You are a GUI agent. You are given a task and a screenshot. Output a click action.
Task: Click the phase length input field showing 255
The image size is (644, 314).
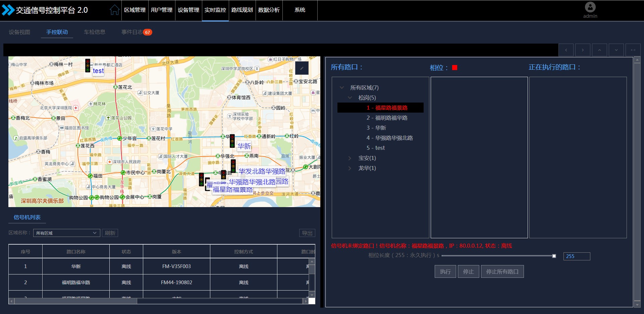pos(576,256)
